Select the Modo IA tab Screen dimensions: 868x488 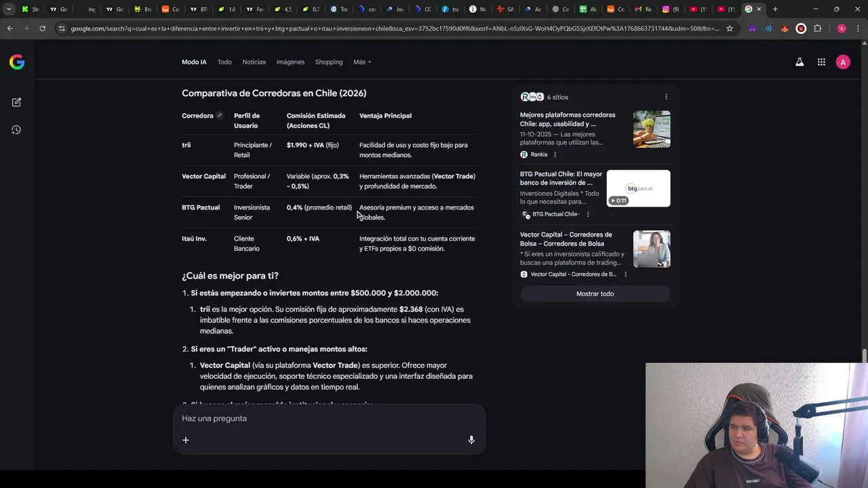coord(194,62)
